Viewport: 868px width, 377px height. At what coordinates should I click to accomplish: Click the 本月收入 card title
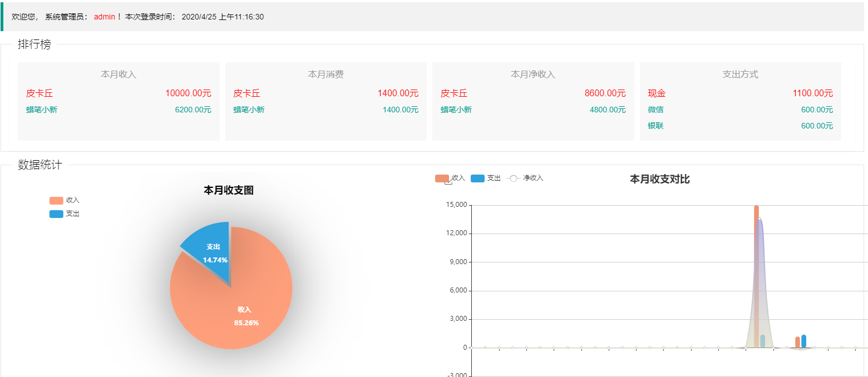[x=119, y=75]
